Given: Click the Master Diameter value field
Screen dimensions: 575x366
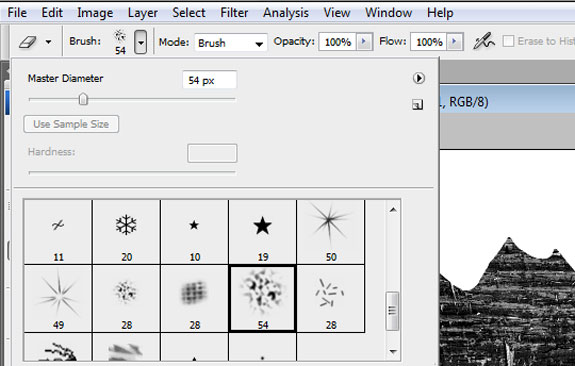Looking at the screenshot, I should click(x=210, y=80).
